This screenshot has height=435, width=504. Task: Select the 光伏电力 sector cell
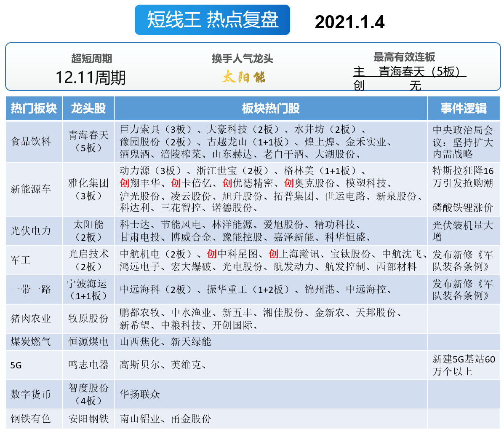pos(34,231)
